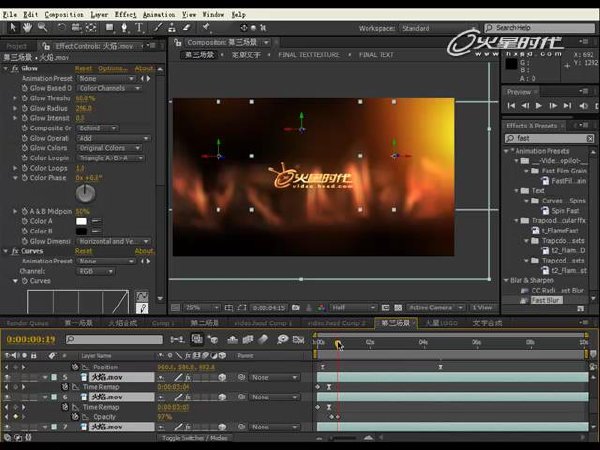Open the Glow Based On dropdown
Screen dimensions: 600x450
110,88
